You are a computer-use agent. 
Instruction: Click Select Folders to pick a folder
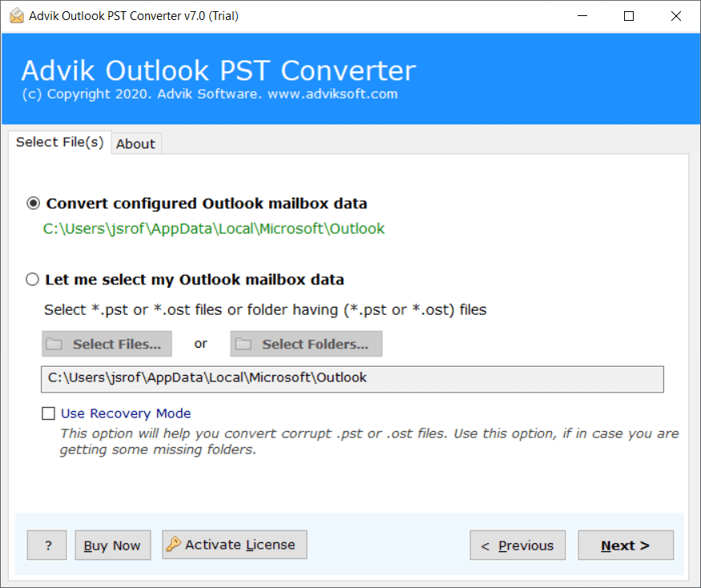tap(305, 344)
